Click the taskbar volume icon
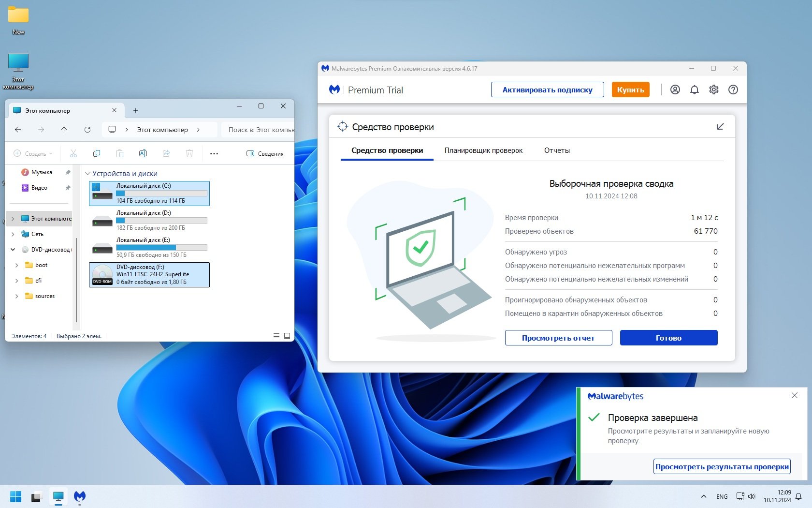The image size is (812, 508). pyautogui.click(x=752, y=496)
